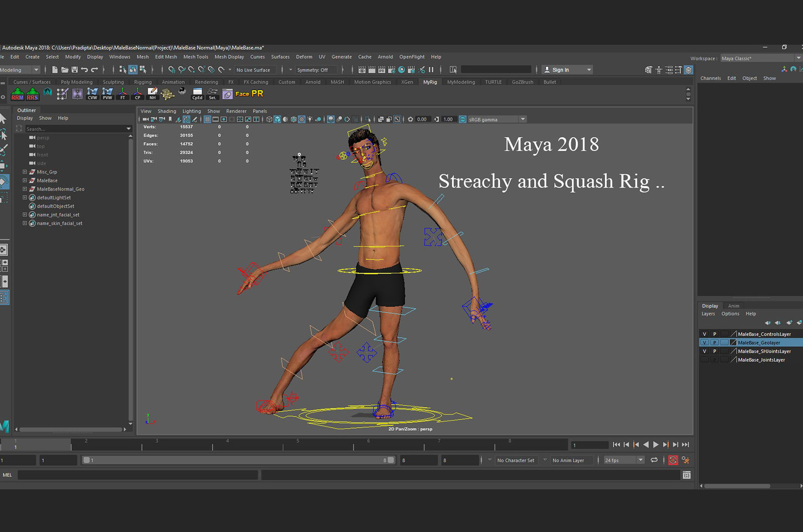803x532 pixels.
Task: Open the animation preferences running-man icon
Action: 686,460
